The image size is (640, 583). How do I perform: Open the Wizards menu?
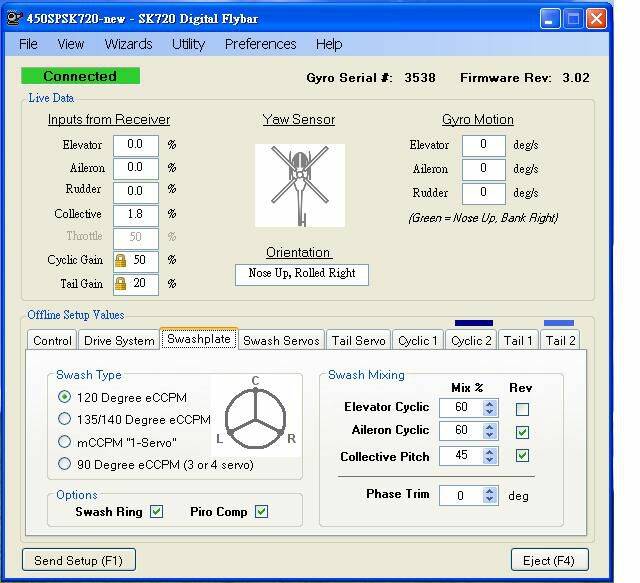click(128, 44)
